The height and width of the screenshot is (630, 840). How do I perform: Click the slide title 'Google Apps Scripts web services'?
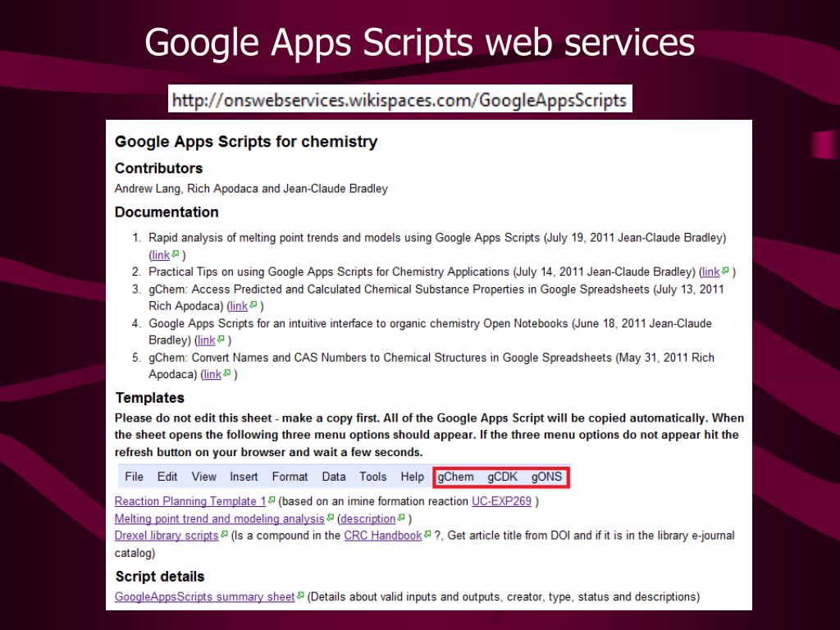pos(419,43)
